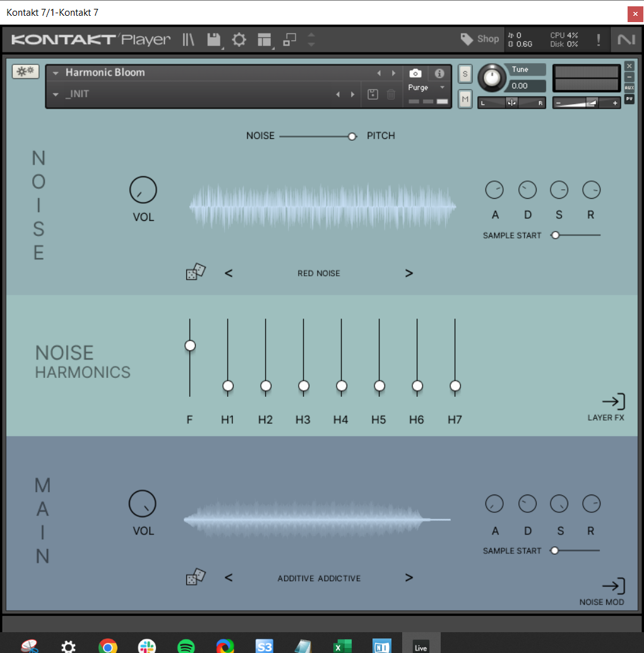The image size is (644, 653).
Task: Remove instrument with header X button
Action: click(x=629, y=66)
